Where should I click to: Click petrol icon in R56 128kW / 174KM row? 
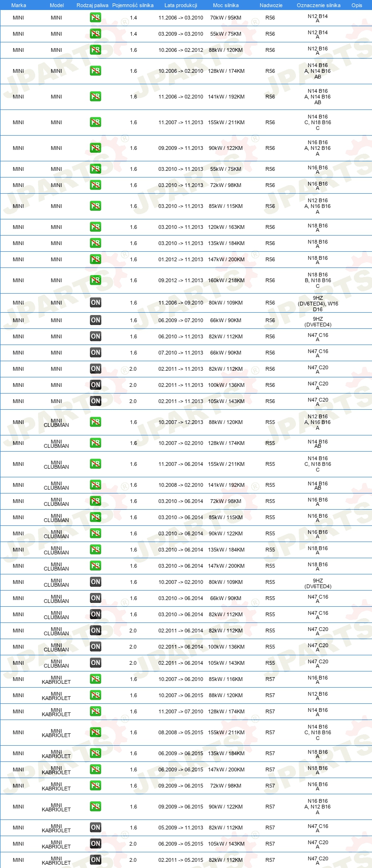(x=96, y=71)
